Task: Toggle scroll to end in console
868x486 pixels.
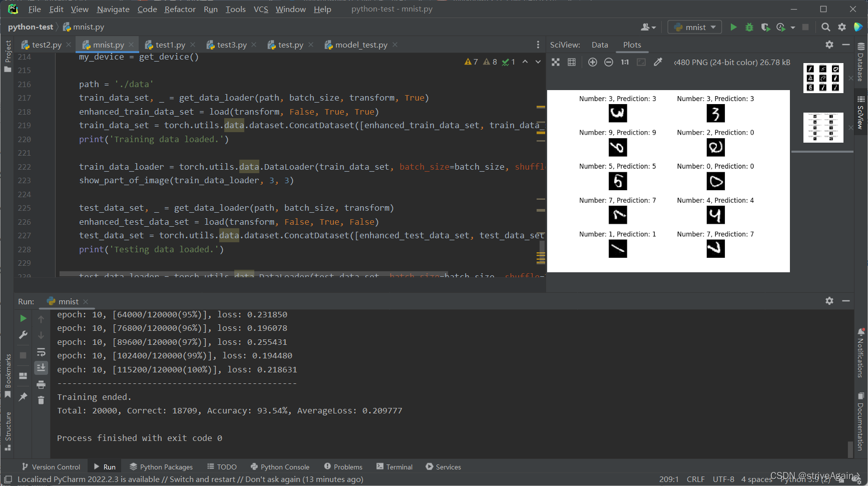Action: pos(41,368)
